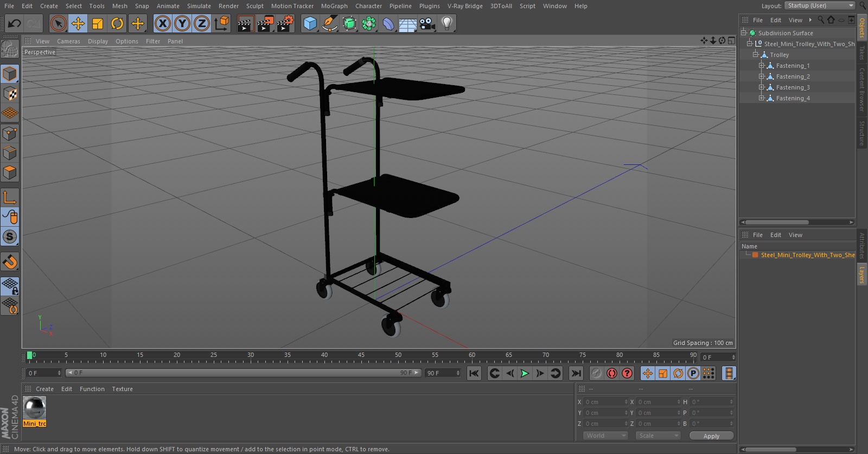Open the File menu

9,6
